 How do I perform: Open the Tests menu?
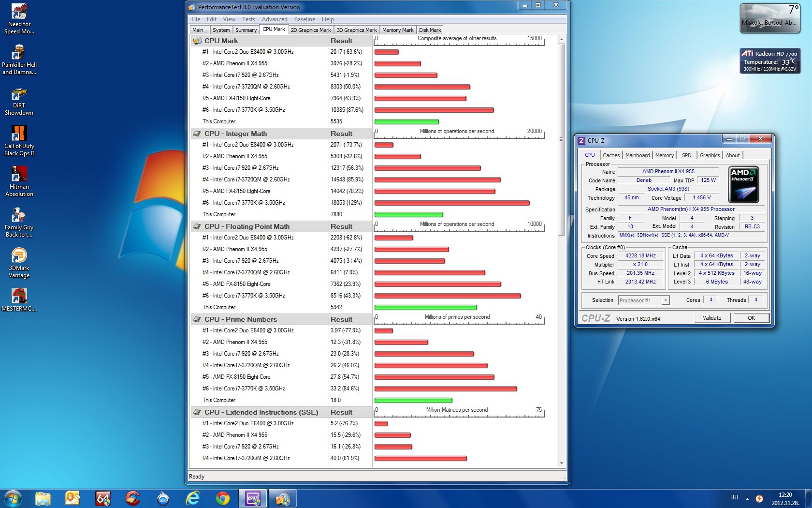tap(248, 19)
